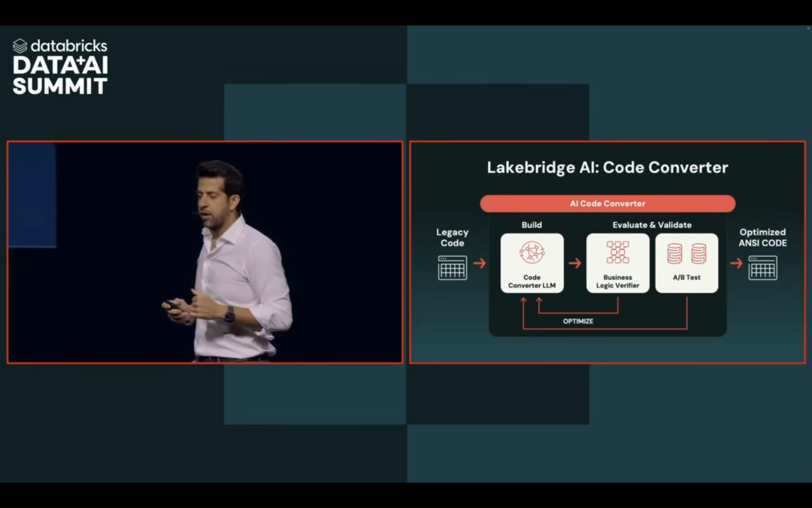Click the Databricks logo icon
The image size is (812, 508).
click(20, 46)
